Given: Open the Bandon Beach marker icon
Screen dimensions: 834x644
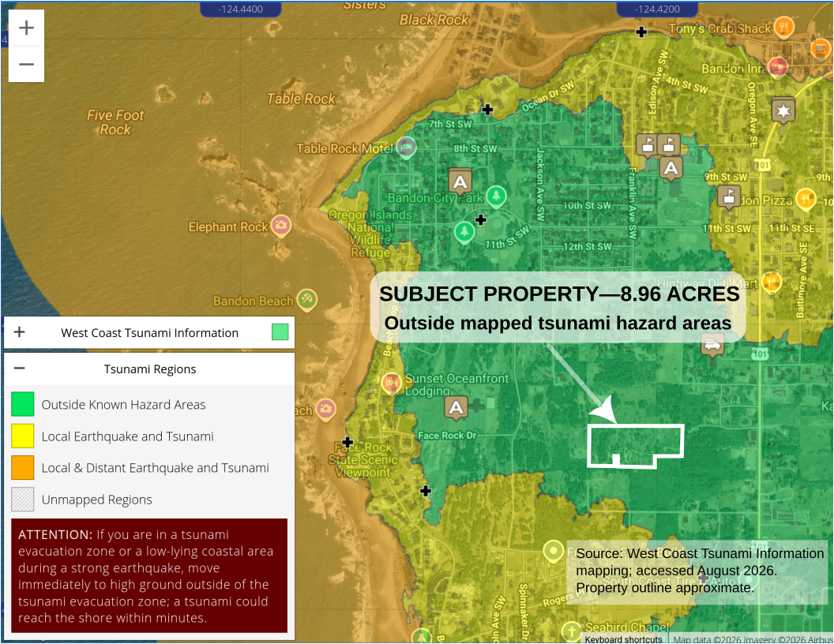Looking at the screenshot, I should point(307,300).
